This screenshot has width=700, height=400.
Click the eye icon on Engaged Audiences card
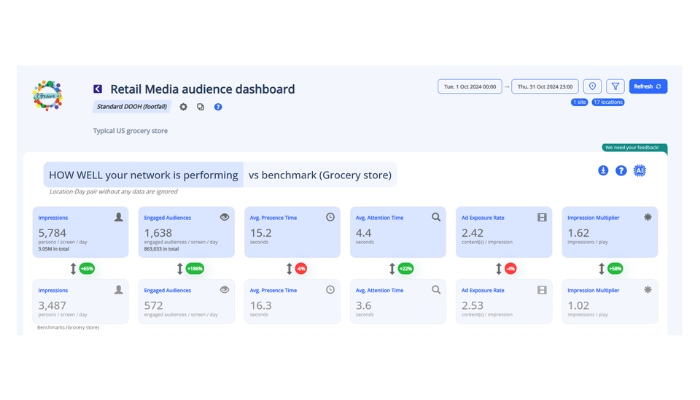pos(225,216)
